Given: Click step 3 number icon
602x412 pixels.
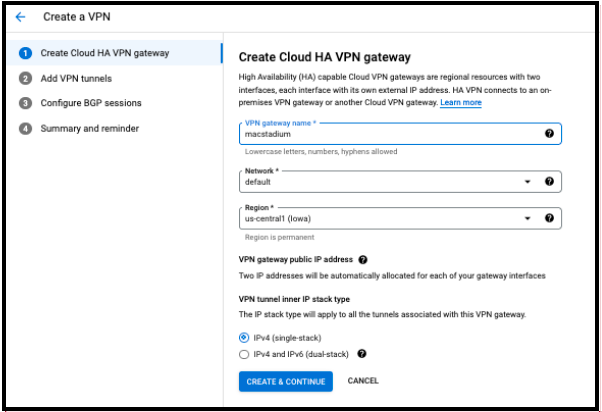Looking at the screenshot, I should (x=25, y=103).
